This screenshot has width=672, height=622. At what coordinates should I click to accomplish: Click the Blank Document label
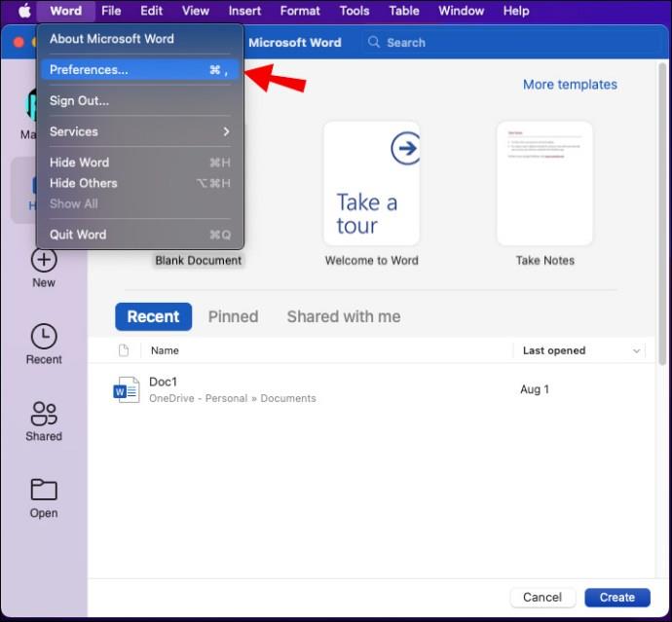(x=198, y=261)
